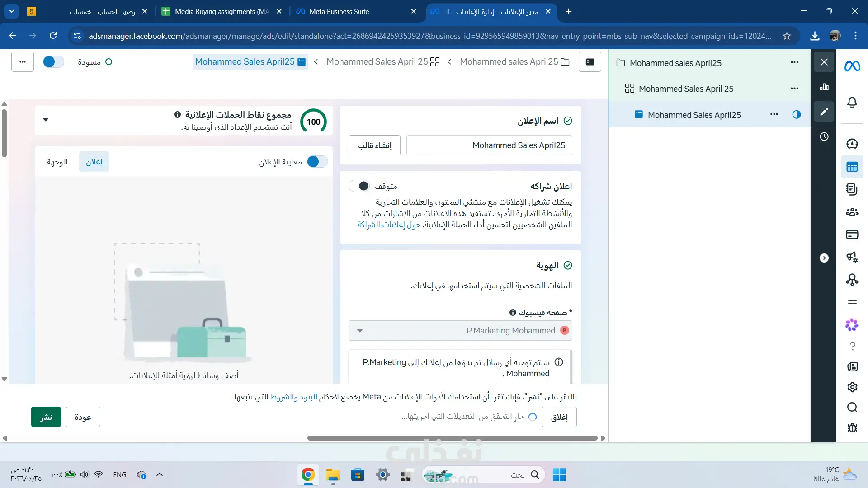This screenshot has height=488, width=868.
Task: Open the three-dot menu beside the draft toggle
Action: point(23,62)
